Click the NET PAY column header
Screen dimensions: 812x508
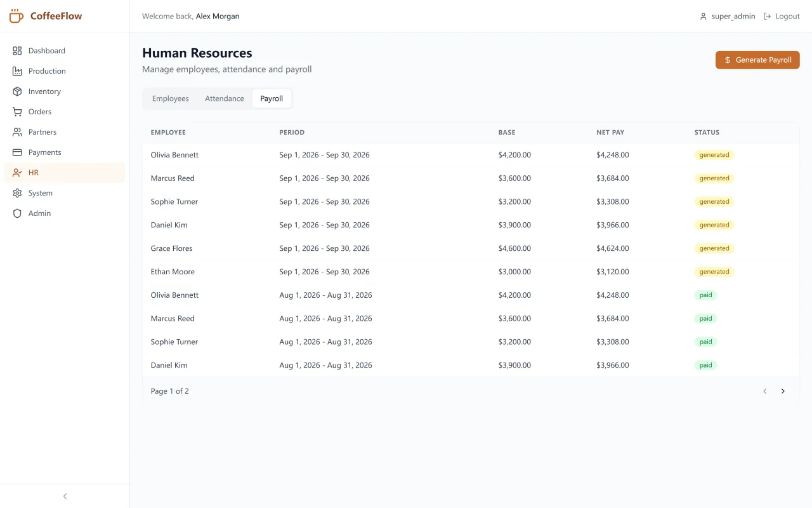[x=610, y=133]
